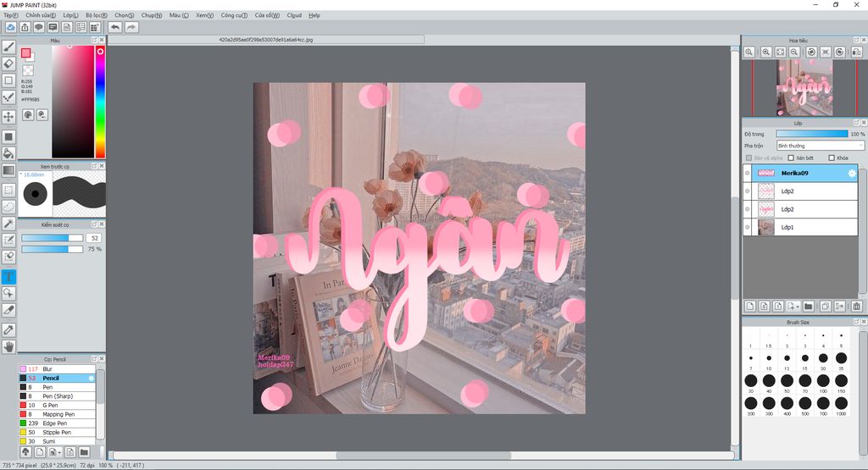Click the color palette icon in Màu panel
868x470 pixels.
tap(28, 114)
